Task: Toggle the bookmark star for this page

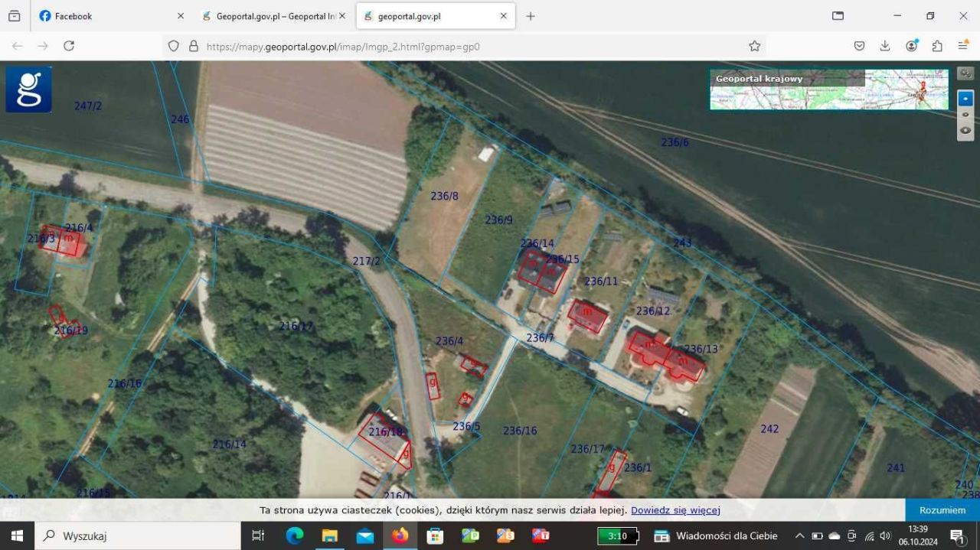Action: point(754,46)
